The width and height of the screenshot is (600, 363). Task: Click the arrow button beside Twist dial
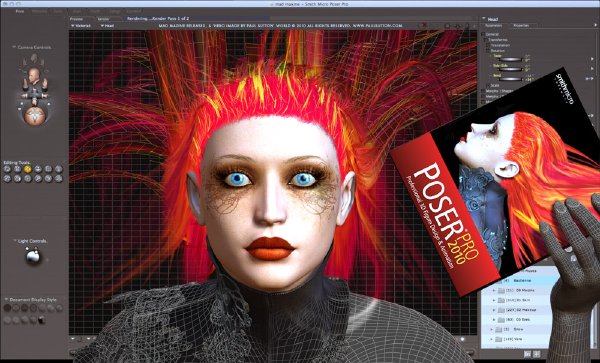coord(592,59)
